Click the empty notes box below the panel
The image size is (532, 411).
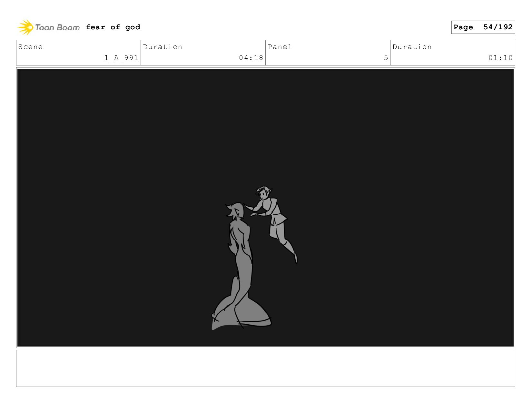(265, 368)
